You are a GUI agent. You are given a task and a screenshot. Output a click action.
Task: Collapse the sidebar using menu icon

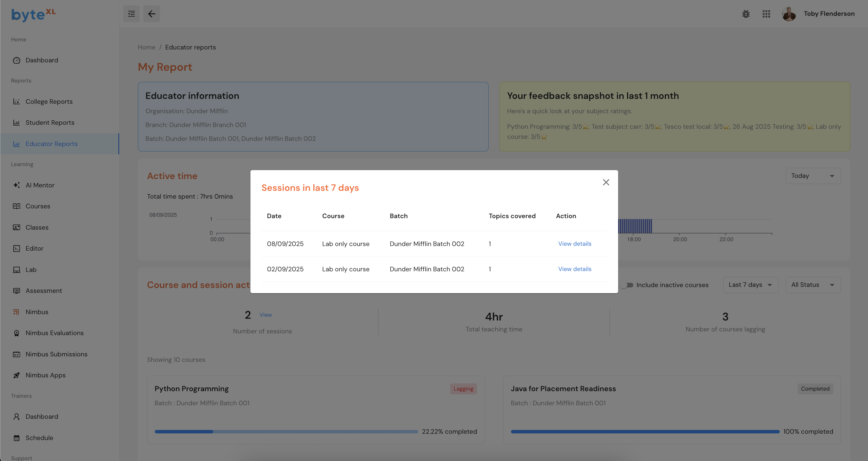(132, 14)
